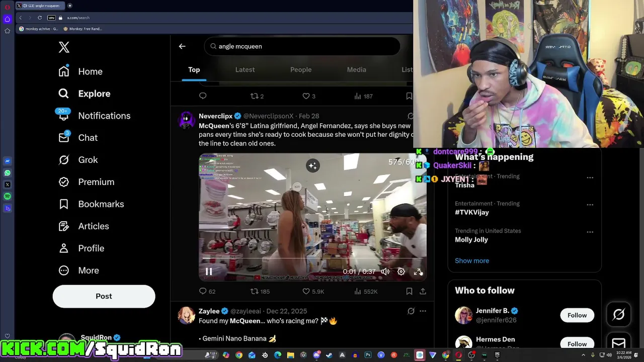Like the post with 3 likes
Screen dimensions: 644x362
[x=308, y=96]
